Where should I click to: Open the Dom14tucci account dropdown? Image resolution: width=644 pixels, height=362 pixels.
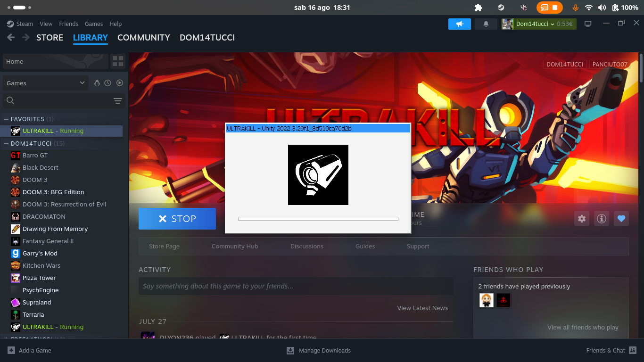(x=539, y=24)
